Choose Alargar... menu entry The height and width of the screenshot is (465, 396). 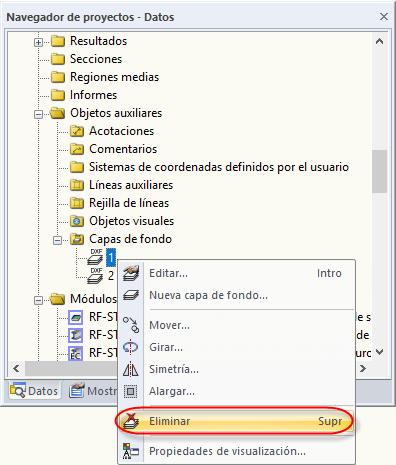pos(236,391)
